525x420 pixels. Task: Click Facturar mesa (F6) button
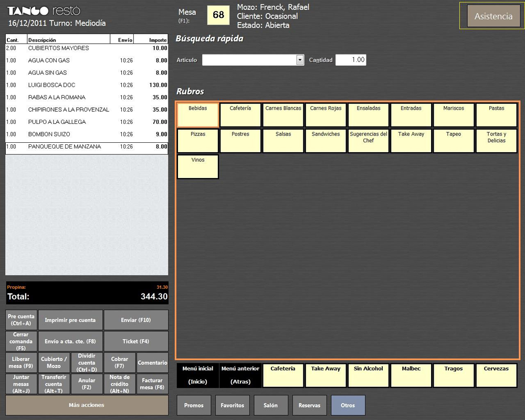point(152,384)
